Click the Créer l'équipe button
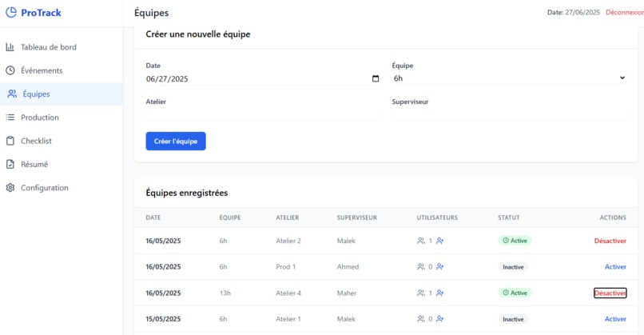Image resolution: width=644 pixels, height=335 pixels. (176, 141)
